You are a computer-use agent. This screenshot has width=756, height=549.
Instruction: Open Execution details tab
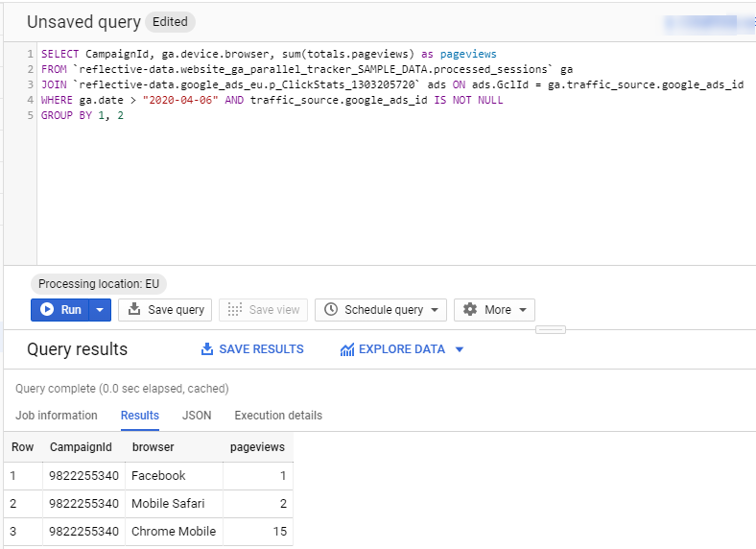click(x=278, y=416)
